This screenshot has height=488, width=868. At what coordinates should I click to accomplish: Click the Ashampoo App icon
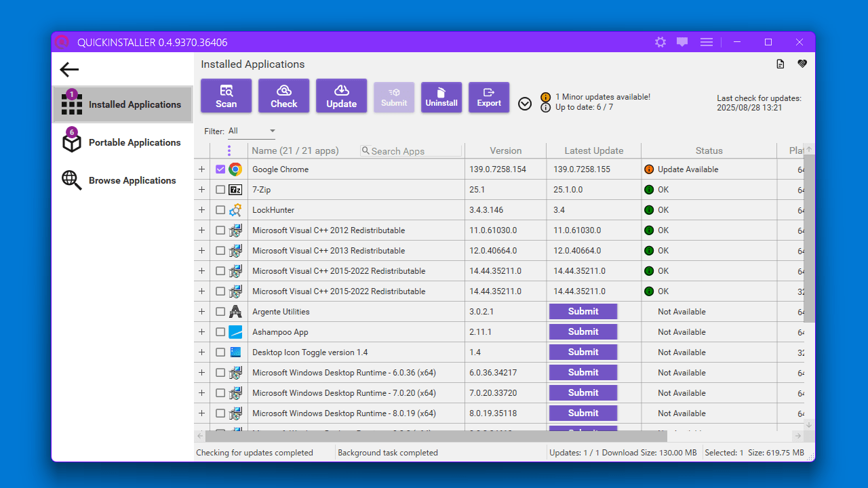click(x=235, y=332)
